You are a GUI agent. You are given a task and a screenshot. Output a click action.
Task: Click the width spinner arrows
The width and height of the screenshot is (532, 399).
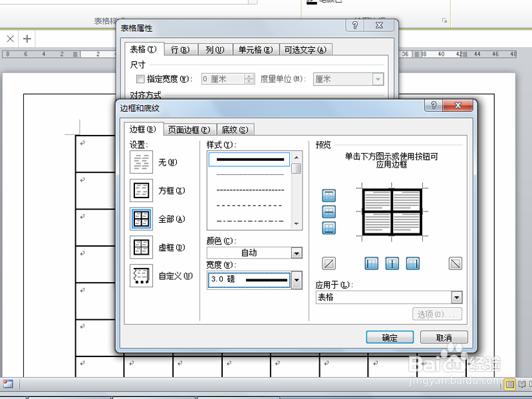pyautogui.click(x=249, y=79)
